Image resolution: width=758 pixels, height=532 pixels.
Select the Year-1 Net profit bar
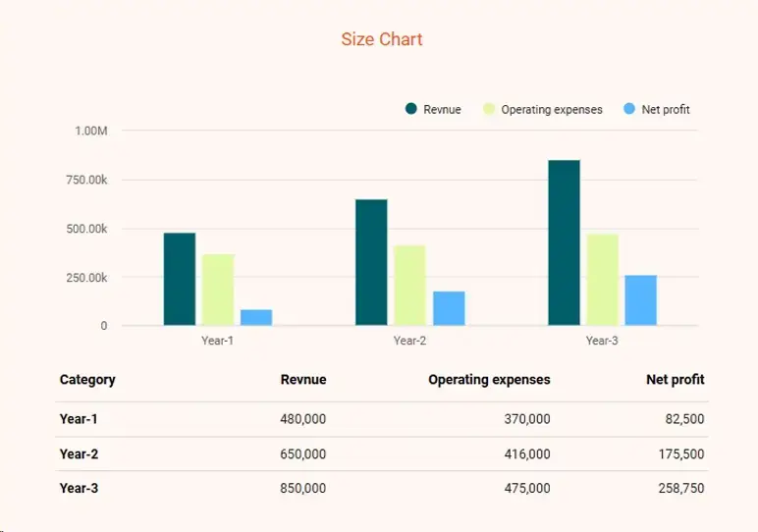256,318
